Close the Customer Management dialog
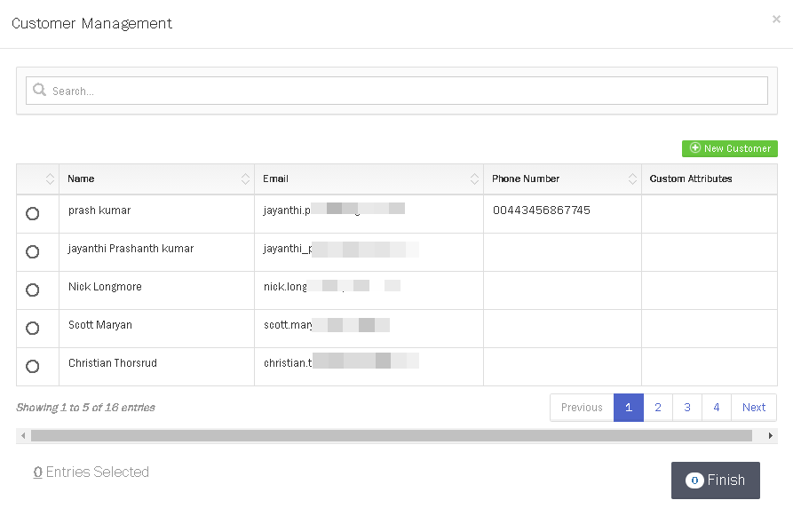Screen dimensions: 793x532 (x=776, y=19)
